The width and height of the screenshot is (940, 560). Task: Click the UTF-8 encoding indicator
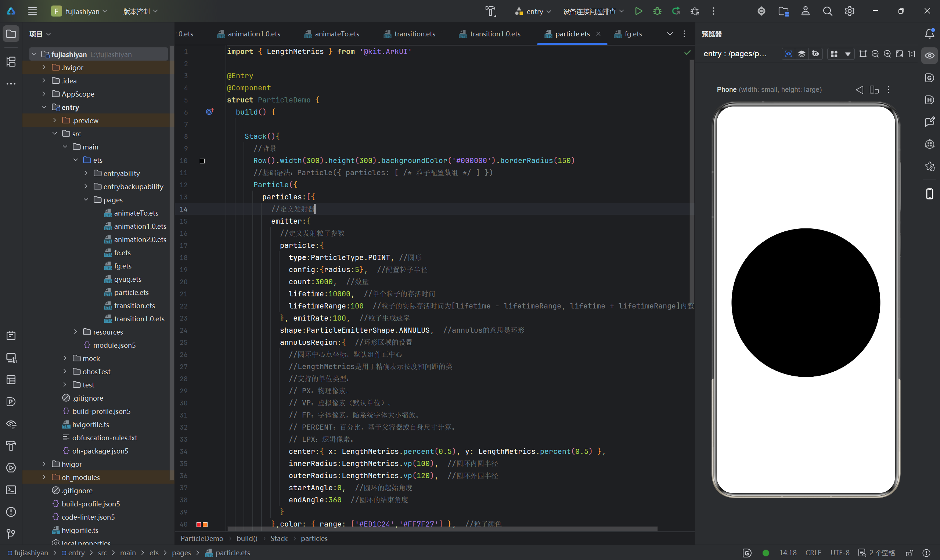[840, 553]
